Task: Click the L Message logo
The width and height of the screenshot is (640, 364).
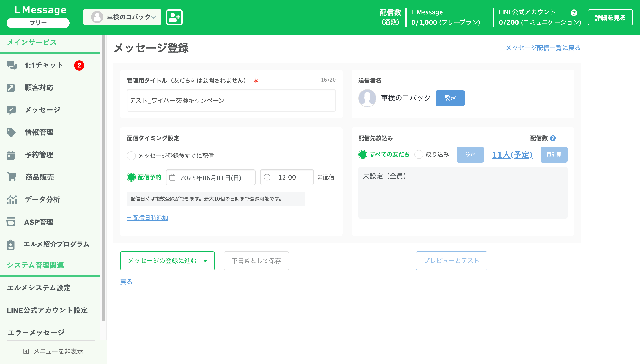Action: [x=40, y=10]
